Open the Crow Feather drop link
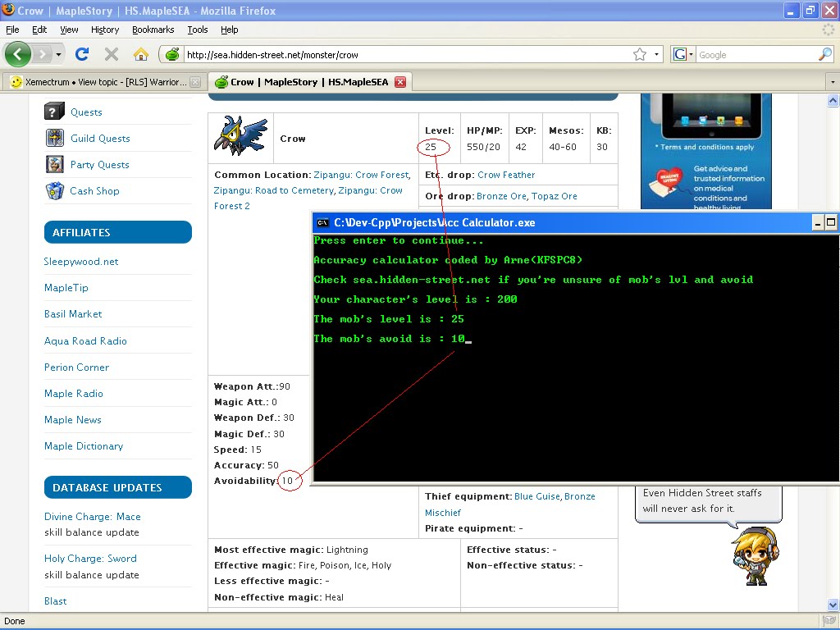The height and width of the screenshot is (630, 840). (x=505, y=175)
